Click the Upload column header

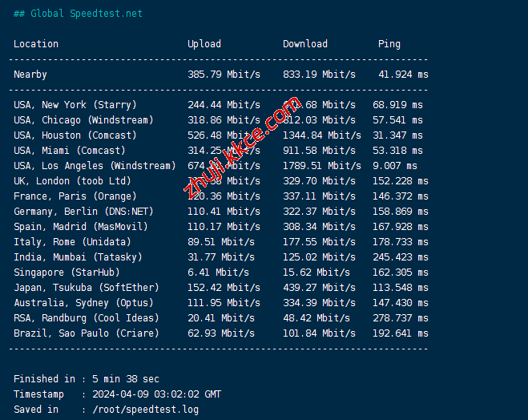coord(204,44)
